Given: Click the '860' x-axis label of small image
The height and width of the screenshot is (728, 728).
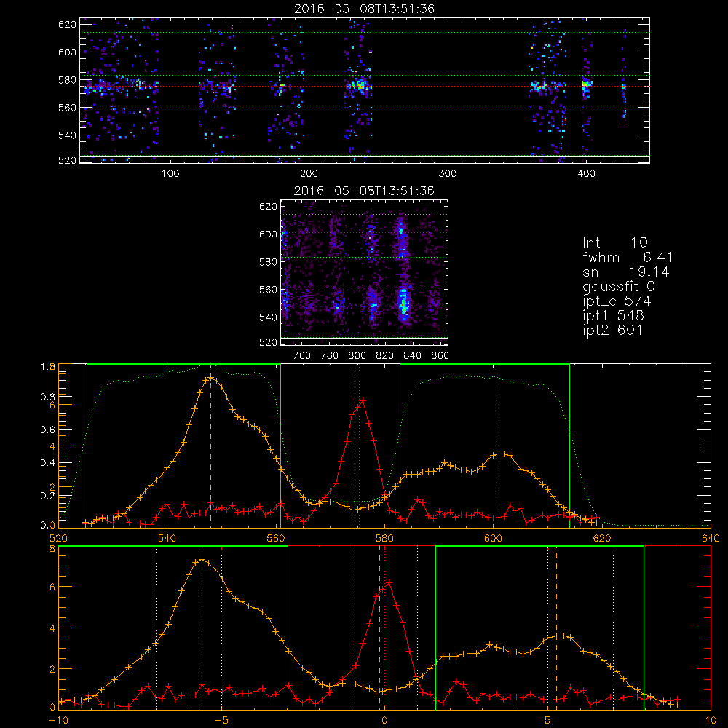Looking at the screenshot, I should tap(440, 355).
